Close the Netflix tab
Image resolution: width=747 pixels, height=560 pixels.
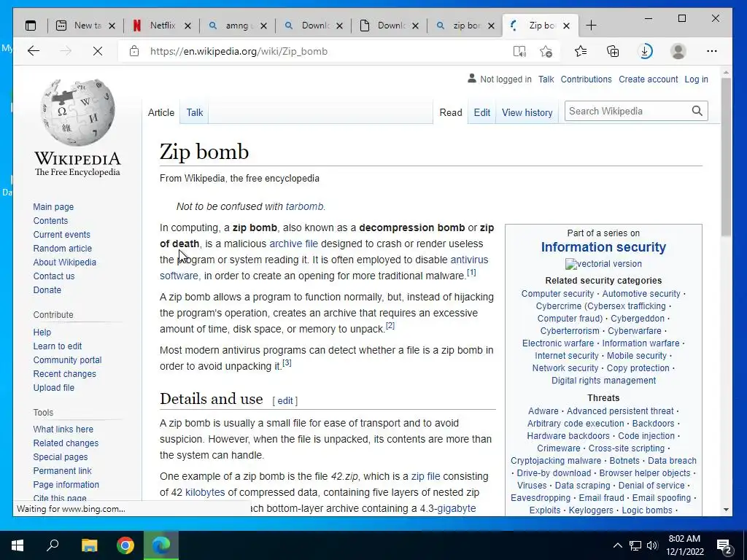[187, 26]
